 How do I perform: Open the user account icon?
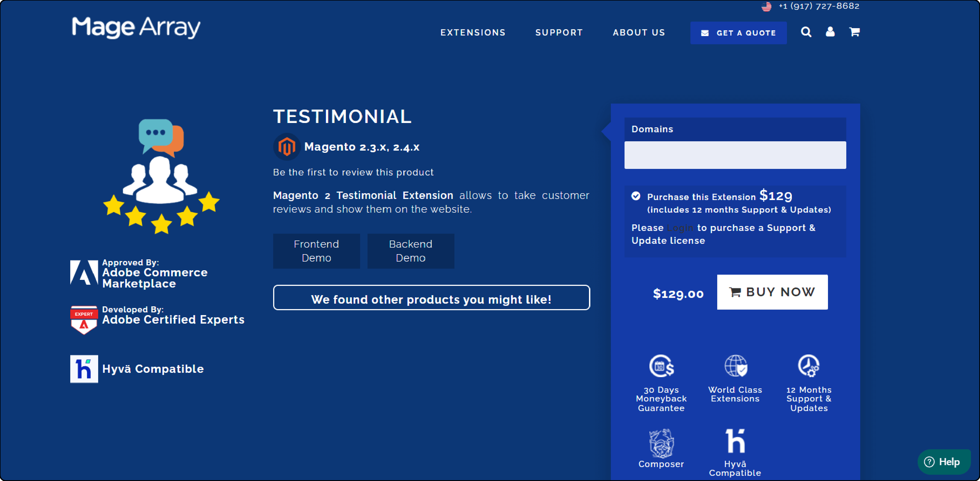(830, 32)
